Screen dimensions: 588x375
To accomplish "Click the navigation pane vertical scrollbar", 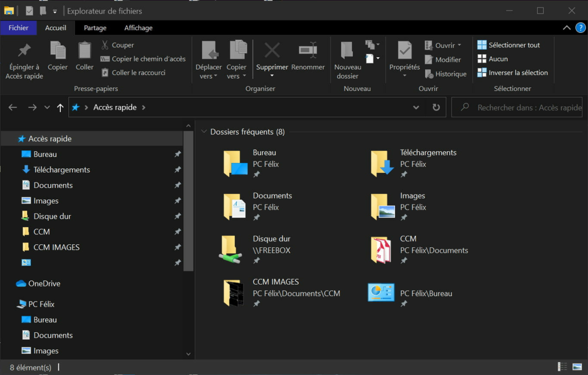I will point(188,201).
